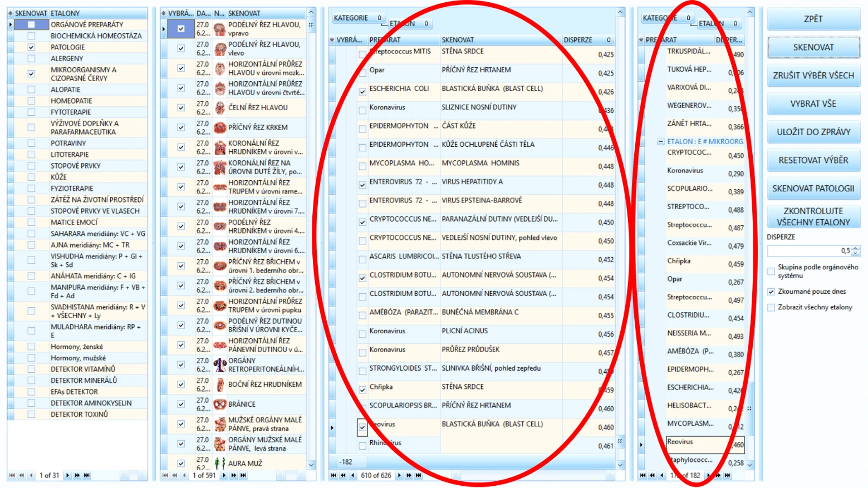This screenshot has height=488, width=868.
Task: Go to next record in 591 preparations navigator
Action: click(224, 475)
